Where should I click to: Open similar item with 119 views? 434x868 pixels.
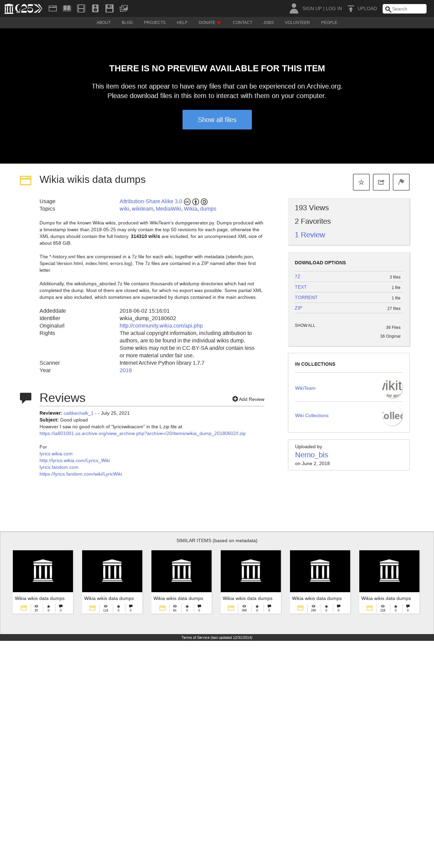pyautogui.click(x=112, y=582)
